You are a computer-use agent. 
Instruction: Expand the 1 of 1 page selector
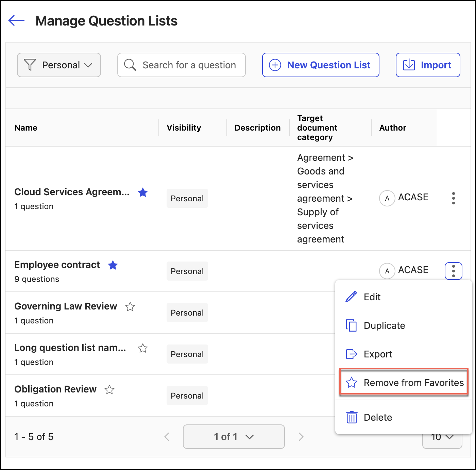(234, 437)
